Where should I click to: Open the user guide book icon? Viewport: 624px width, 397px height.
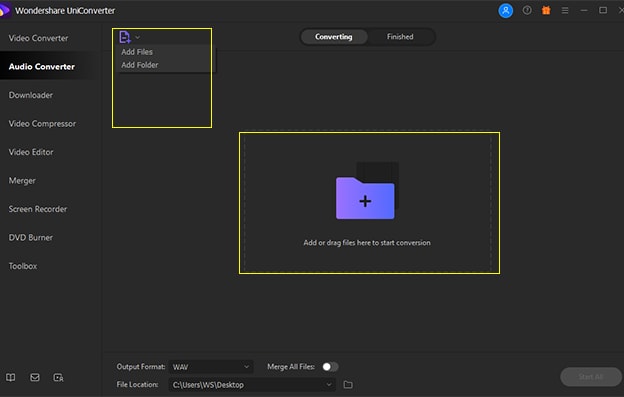[x=11, y=377]
